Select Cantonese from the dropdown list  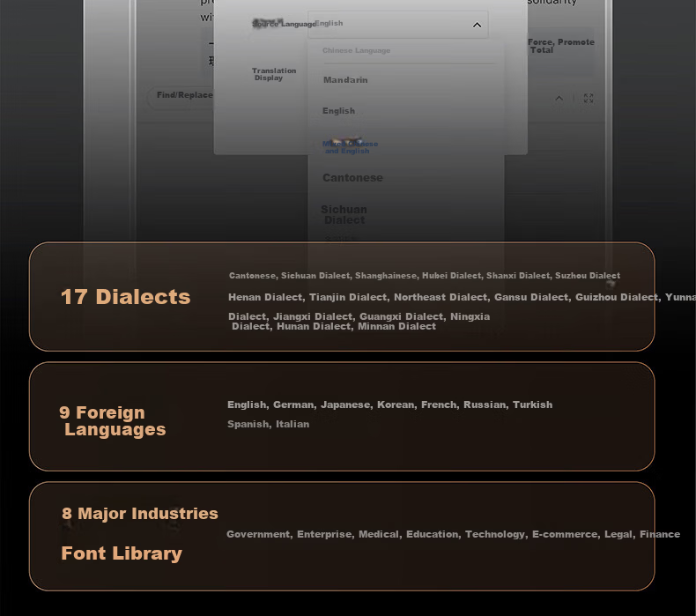pos(352,178)
